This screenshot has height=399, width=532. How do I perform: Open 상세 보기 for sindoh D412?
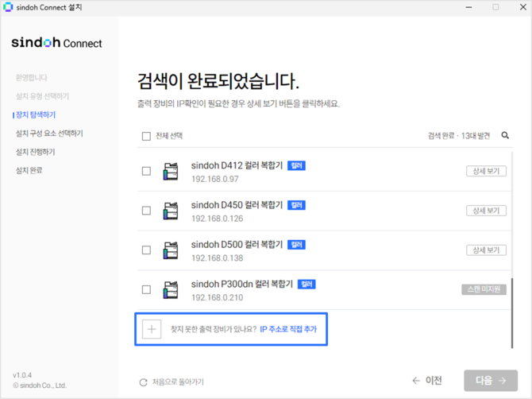pos(486,171)
